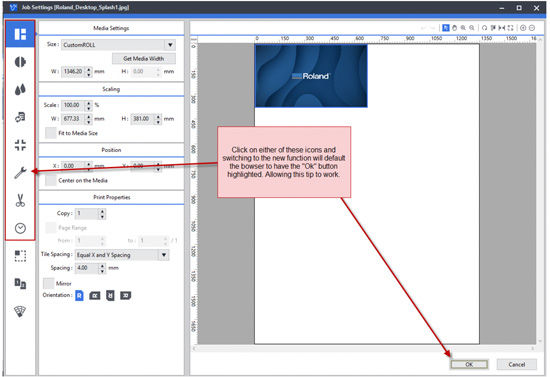Click the fit-width arrows icon in preview toolbar
This screenshot has width=550, height=377.
[502, 28]
